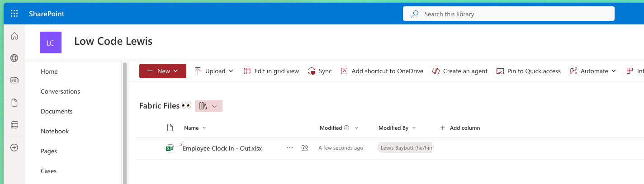This screenshot has width=644, height=184.
Task: Show more actions for Employee Clock In file
Action: coord(290,148)
